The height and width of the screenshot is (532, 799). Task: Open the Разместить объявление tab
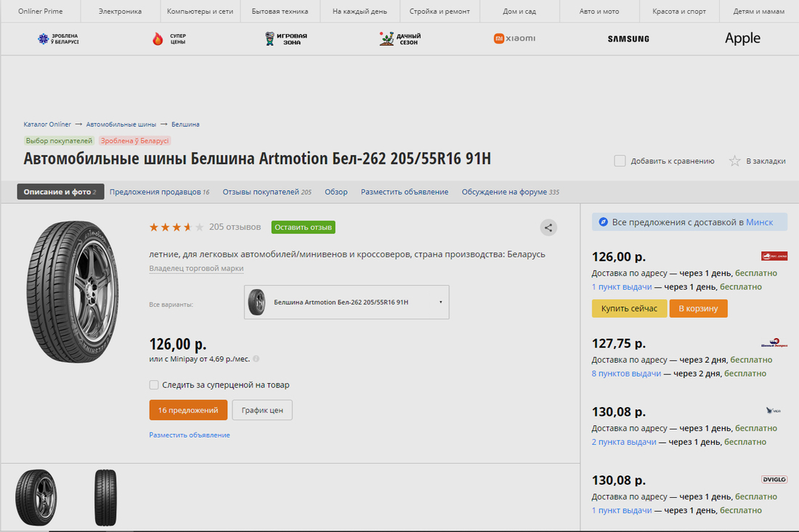click(x=405, y=192)
